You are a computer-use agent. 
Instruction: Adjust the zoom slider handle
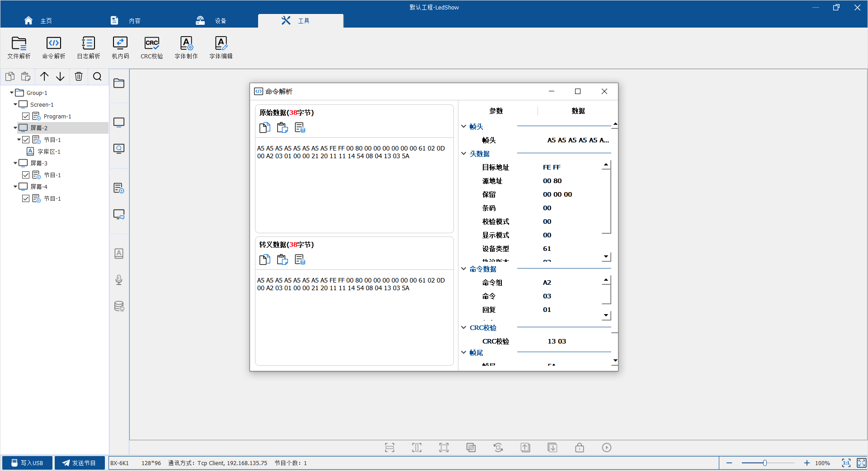tap(765, 463)
